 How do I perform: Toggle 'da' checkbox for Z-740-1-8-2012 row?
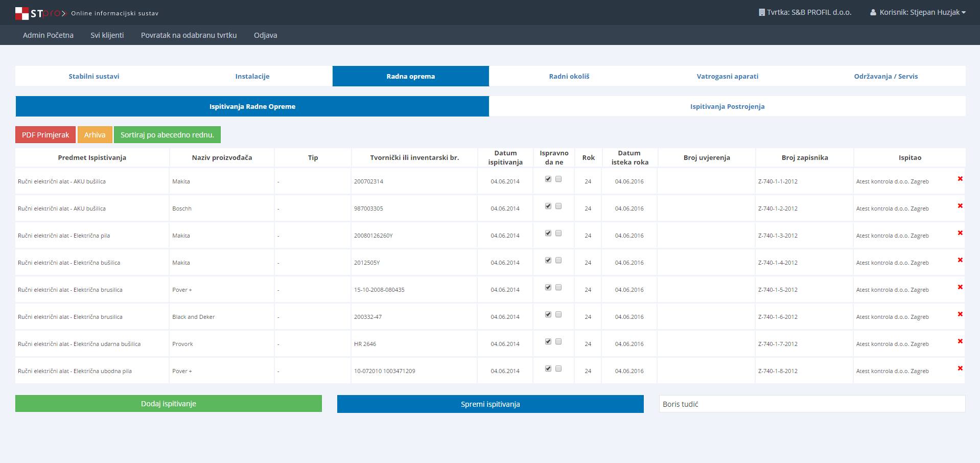548,368
